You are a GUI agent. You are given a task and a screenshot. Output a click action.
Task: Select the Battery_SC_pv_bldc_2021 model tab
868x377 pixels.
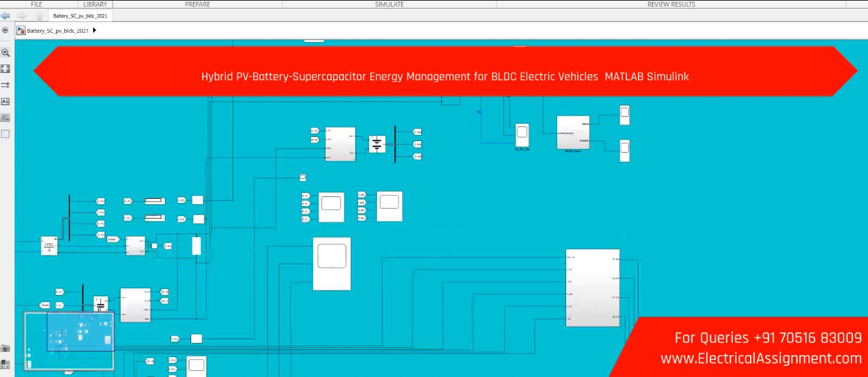[x=80, y=16]
